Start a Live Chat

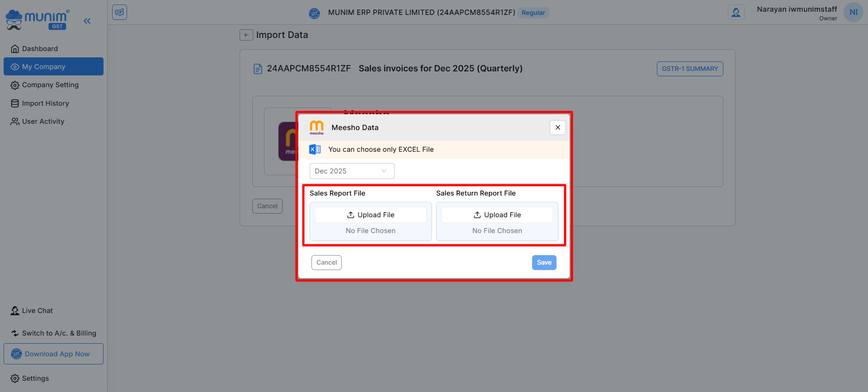tap(37, 311)
